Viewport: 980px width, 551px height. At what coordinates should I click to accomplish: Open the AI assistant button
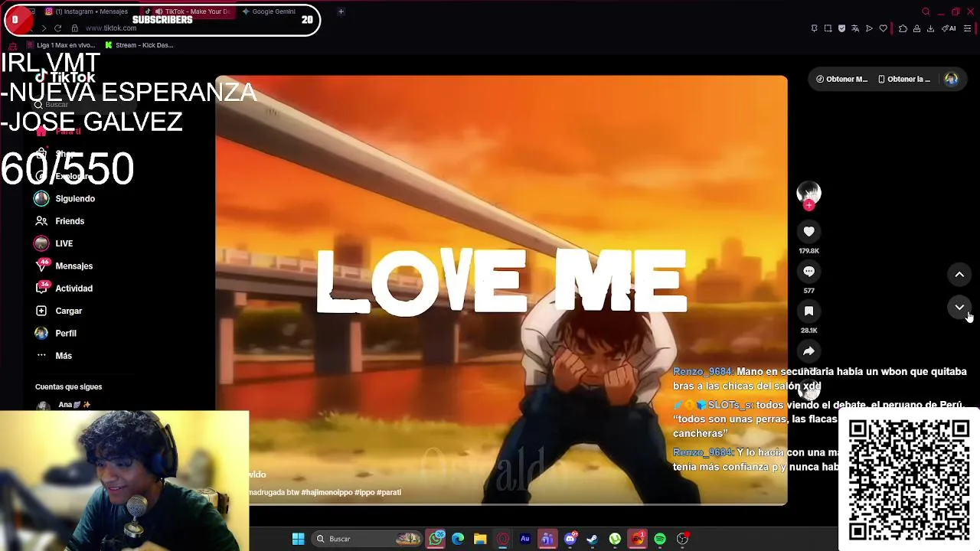[x=949, y=28]
